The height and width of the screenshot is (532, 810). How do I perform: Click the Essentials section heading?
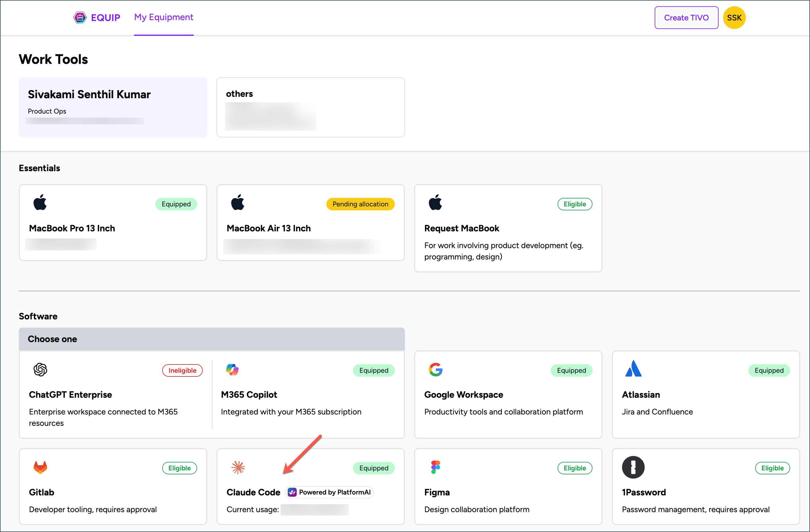[39, 168]
